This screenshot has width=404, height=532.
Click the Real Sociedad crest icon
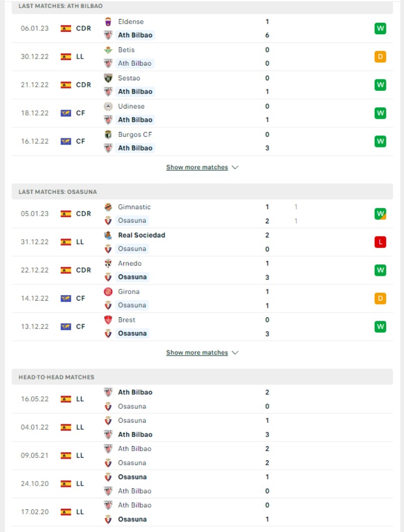pyautogui.click(x=108, y=235)
